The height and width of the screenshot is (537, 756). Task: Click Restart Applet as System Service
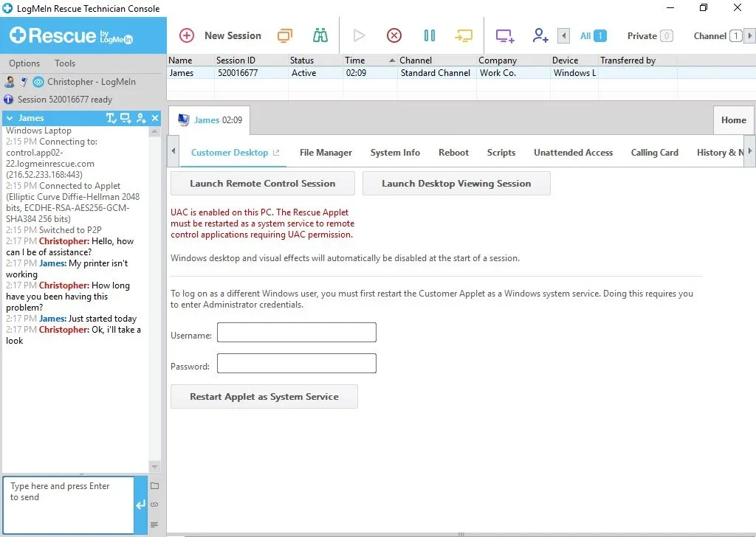click(264, 397)
